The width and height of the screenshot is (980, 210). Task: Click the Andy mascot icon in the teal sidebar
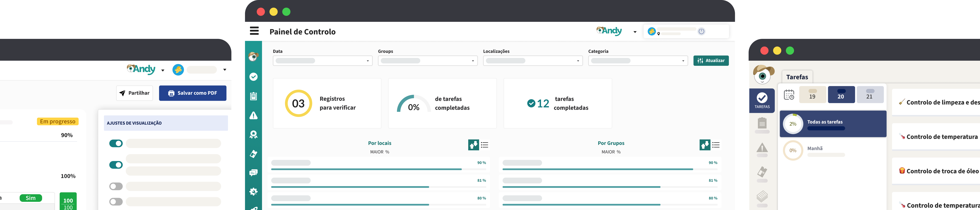253,57
